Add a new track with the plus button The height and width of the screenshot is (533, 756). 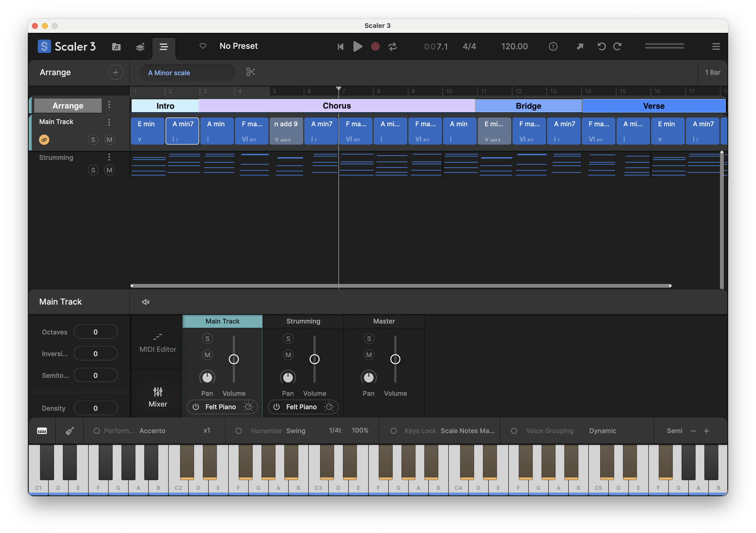(116, 72)
